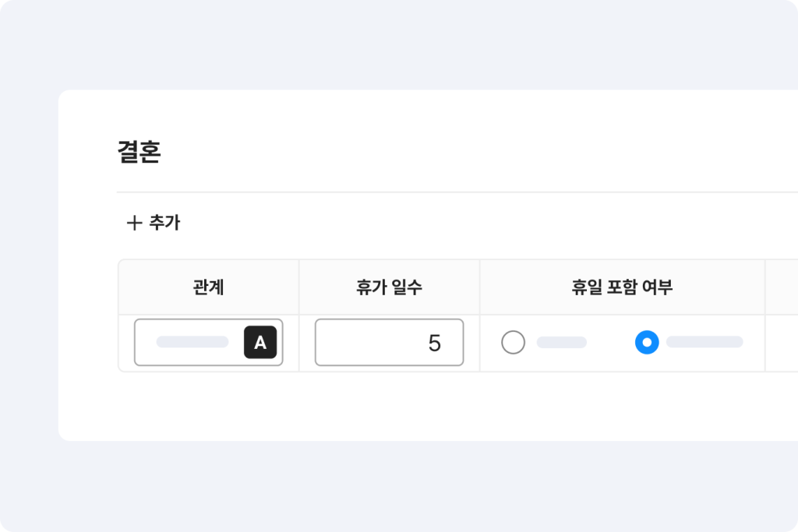
Task: Select the unselected first radio button
Action: pyautogui.click(x=513, y=343)
